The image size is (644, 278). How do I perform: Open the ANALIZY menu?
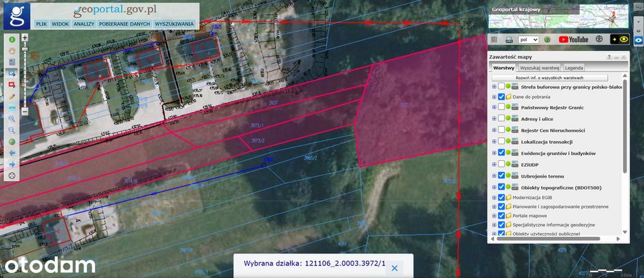(x=84, y=24)
